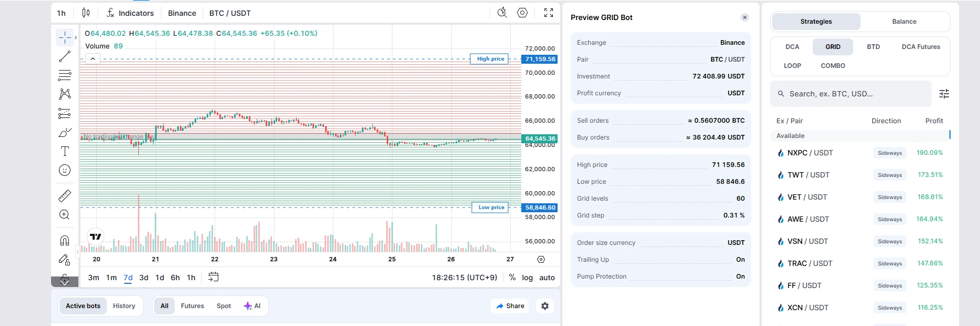The width and height of the screenshot is (980, 326).
Task: Select the DCA strategy tab
Action: coord(793,47)
